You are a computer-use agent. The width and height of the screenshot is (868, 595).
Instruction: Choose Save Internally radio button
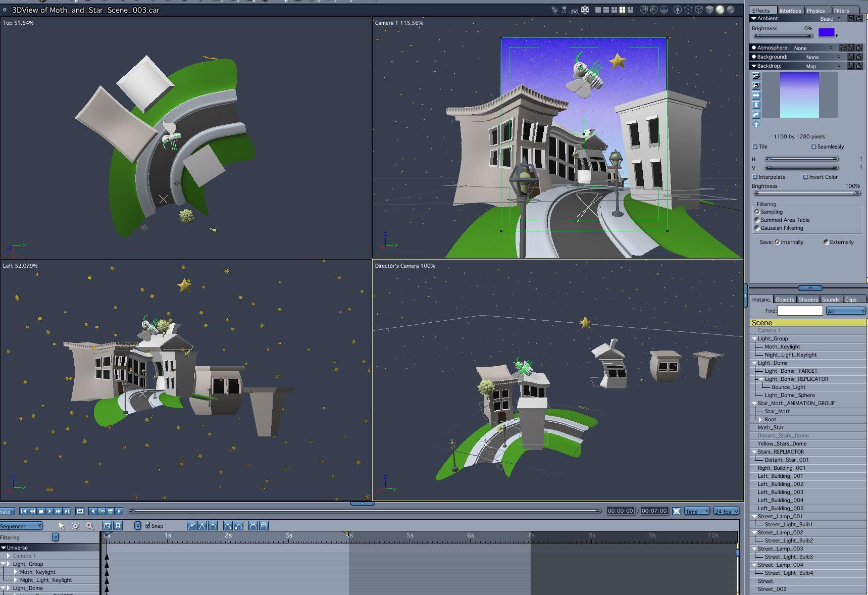point(777,242)
